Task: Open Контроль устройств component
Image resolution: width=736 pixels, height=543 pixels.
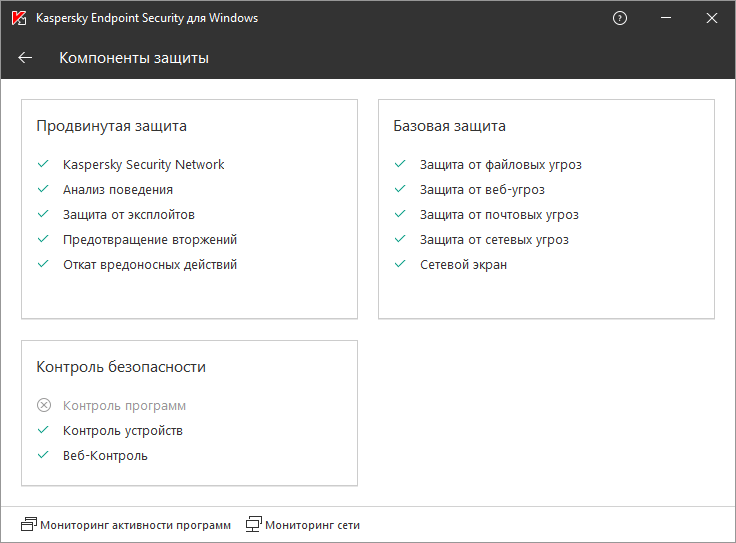Action: (122, 431)
